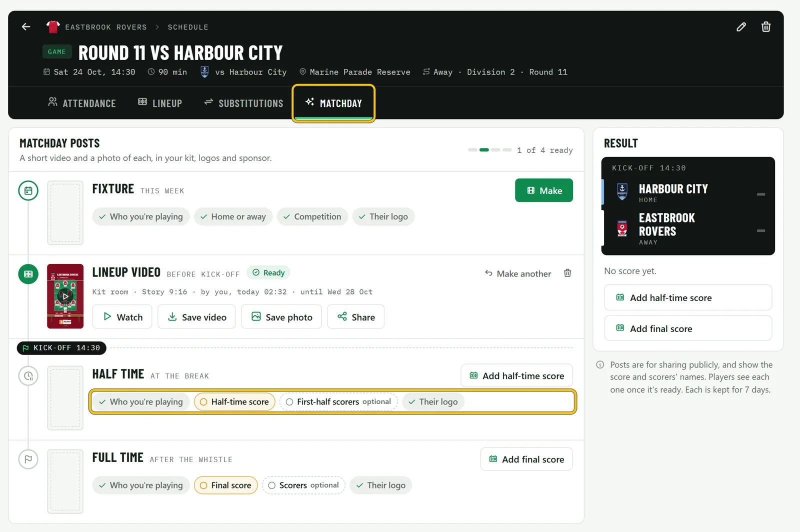The width and height of the screenshot is (800, 532).
Task: Click the green GAME badge
Action: pyautogui.click(x=57, y=52)
